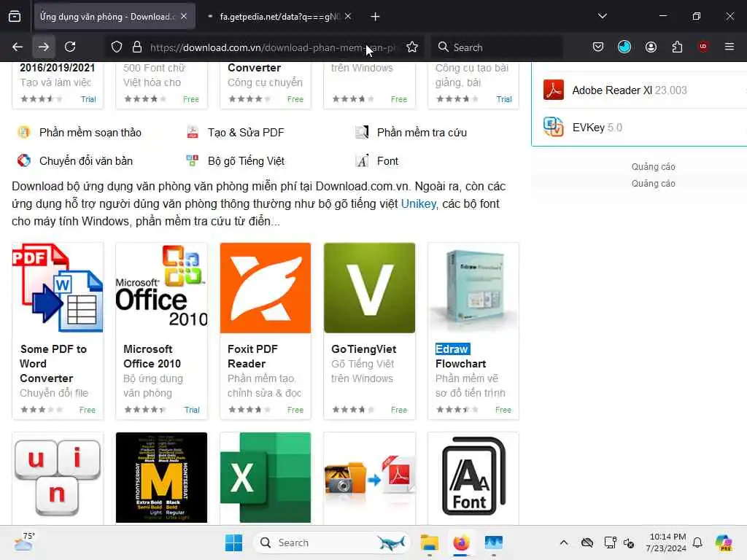Open the weather widget showing 75°
The image size is (747, 560).
click(x=24, y=542)
